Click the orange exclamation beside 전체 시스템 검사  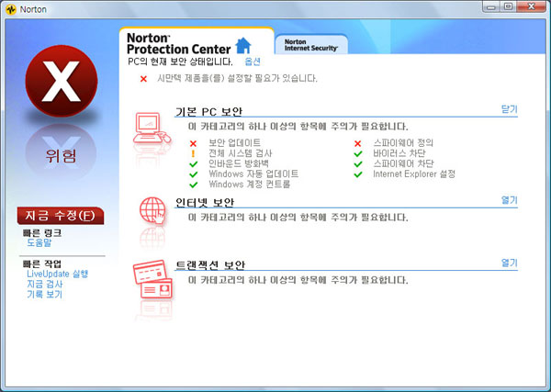[193, 153]
